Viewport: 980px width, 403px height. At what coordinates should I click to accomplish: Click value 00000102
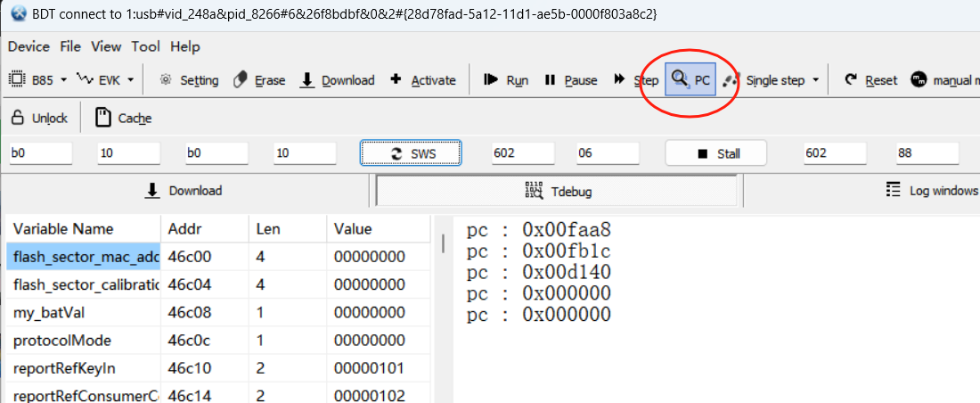[x=370, y=396]
